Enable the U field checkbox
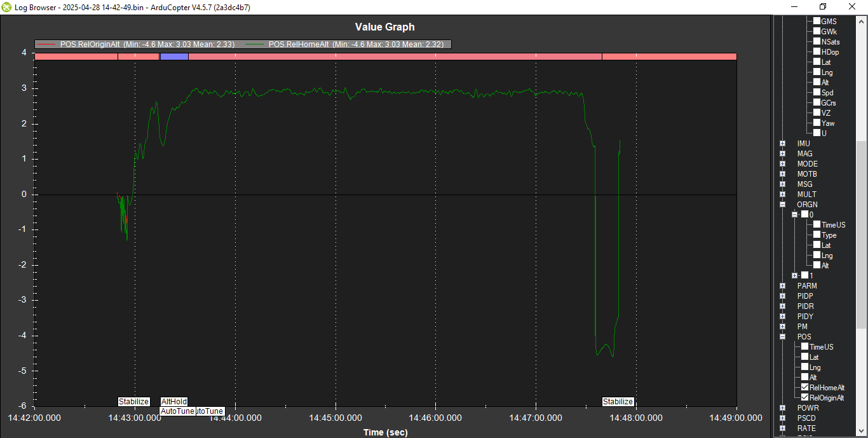This screenshot has height=438, width=868. click(817, 133)
